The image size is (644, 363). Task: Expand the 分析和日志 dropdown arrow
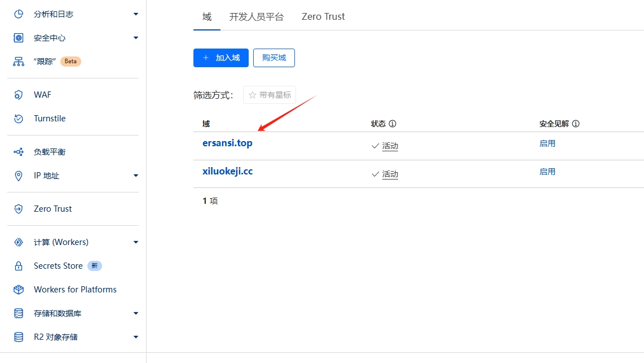(136, 14)
